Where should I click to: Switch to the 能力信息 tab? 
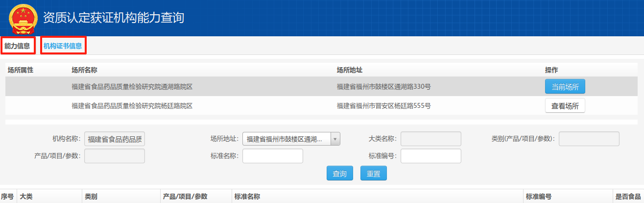click(17, 46)
